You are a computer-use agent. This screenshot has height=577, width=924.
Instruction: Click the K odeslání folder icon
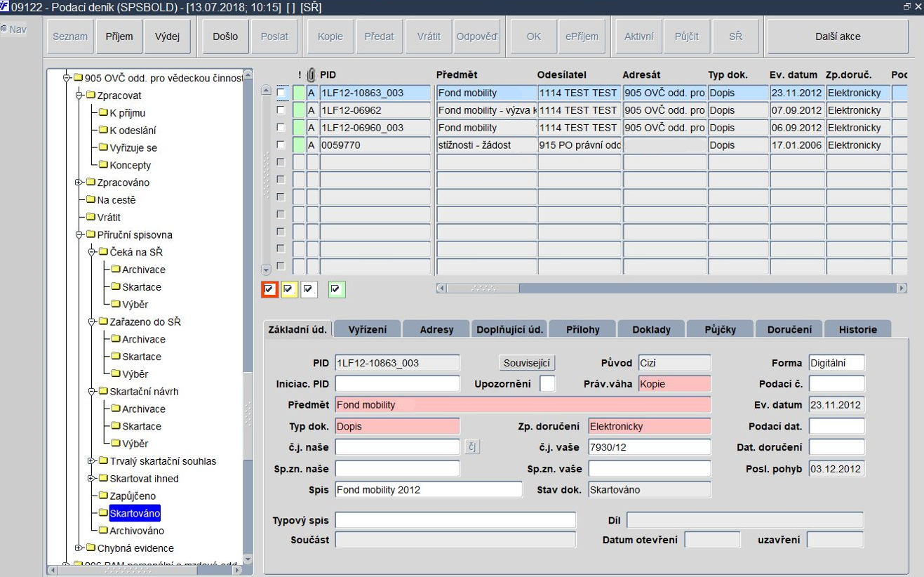tap(103, 131)
